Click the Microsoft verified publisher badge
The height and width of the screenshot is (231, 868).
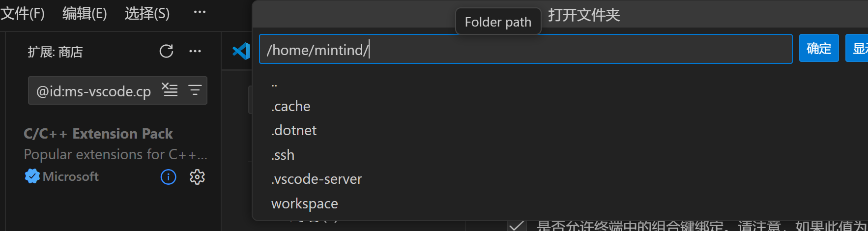coord(32,176)
